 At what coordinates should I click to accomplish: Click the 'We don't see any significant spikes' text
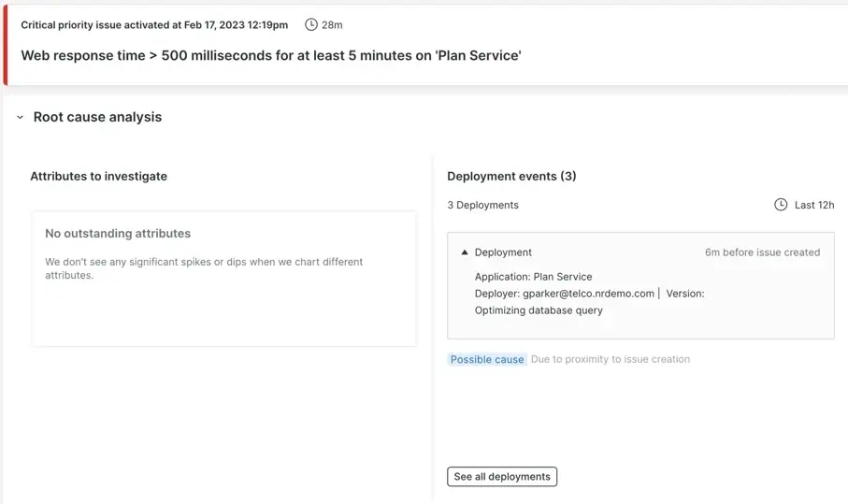click(204, 268)
